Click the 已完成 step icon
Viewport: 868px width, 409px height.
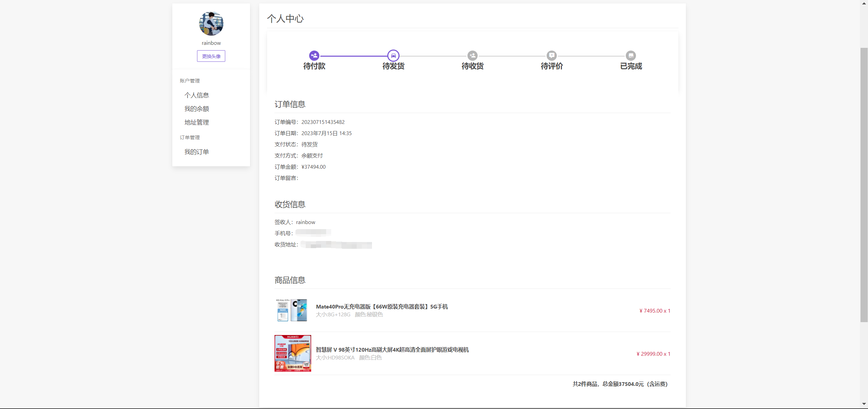coord(631,55)
